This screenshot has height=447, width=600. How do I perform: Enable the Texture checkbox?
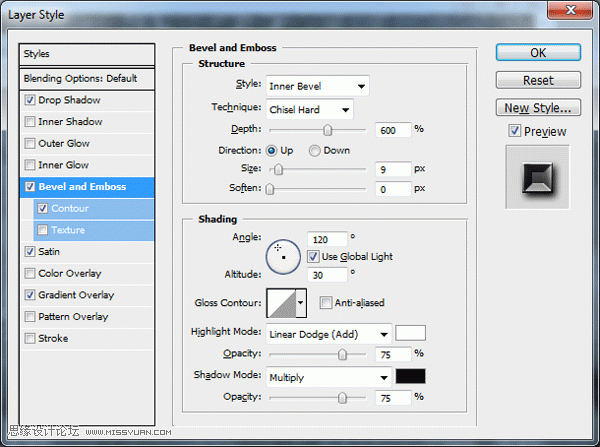click(x=42, y=230)
